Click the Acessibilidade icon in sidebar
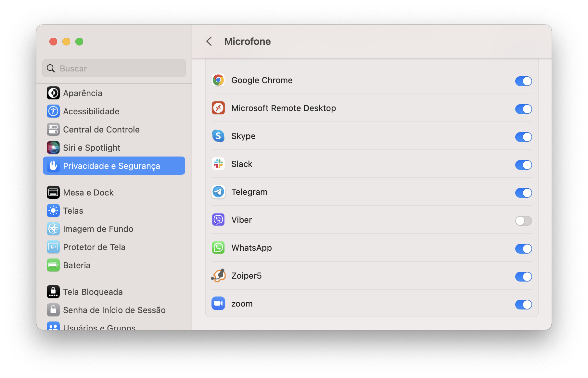Screen dimensions: 588x378 tap(53, 111)
